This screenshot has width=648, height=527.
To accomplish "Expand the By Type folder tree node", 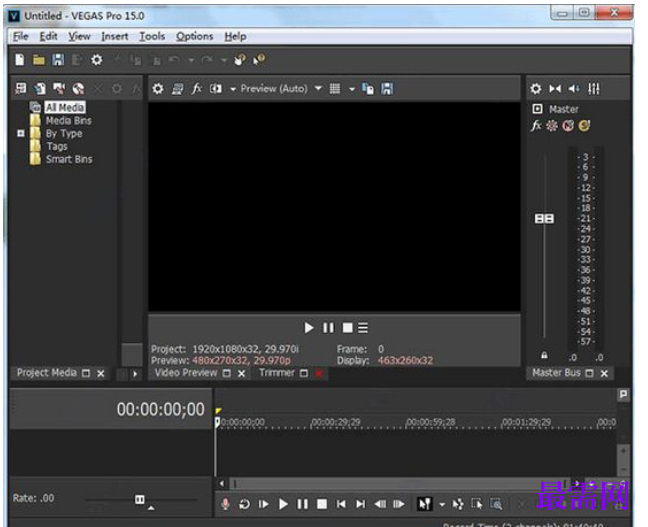I will (x=21, y=133).
